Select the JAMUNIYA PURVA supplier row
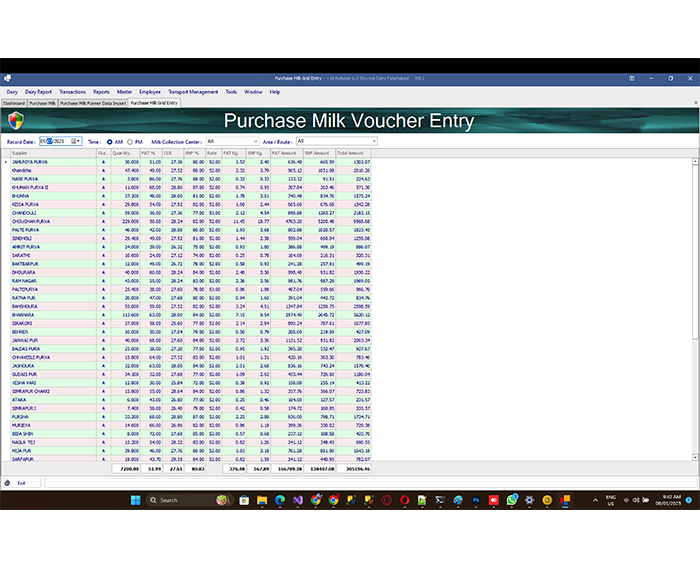Image resolution: width=700 pixels, height=568 pixels. coord(30,161)
